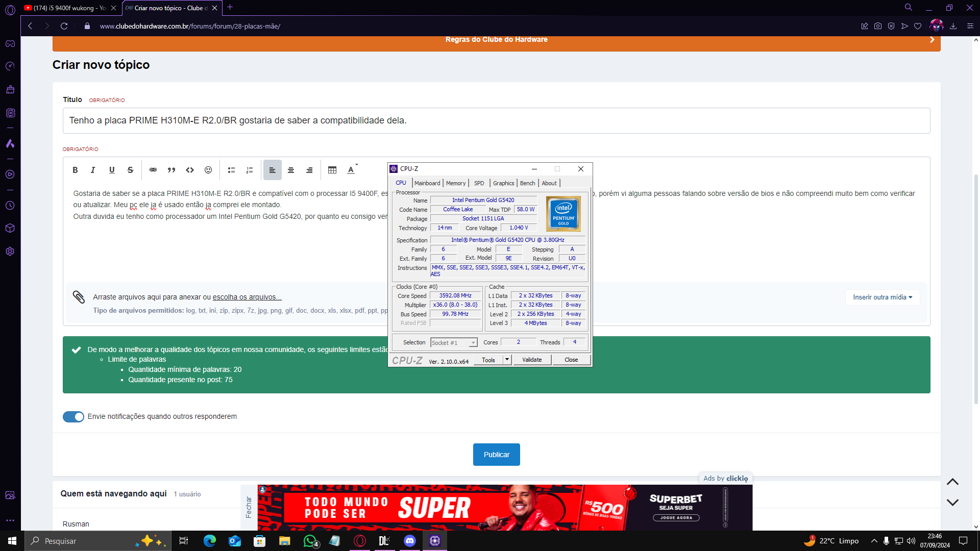Click in the topic title input field
Image resolution: width=980 pixels, height=551 pixels.
click(496, 120)
